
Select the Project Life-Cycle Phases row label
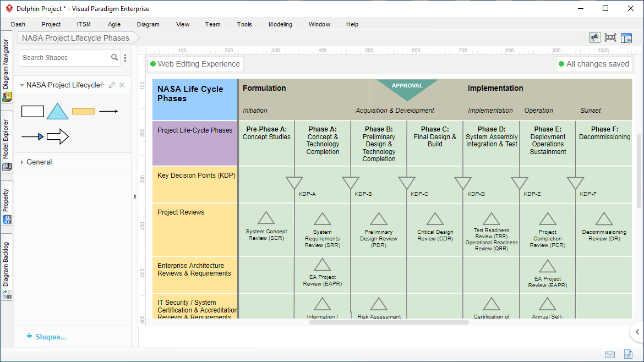(x=195, y=143)
